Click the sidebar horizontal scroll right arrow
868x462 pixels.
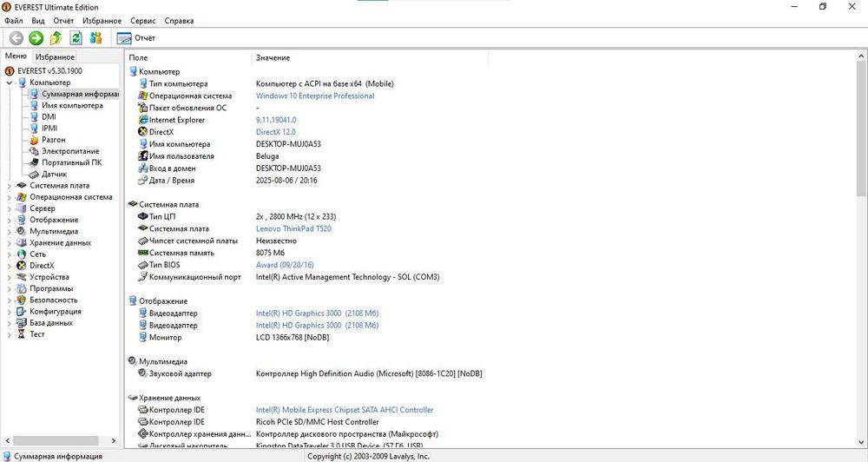point(114,441)
